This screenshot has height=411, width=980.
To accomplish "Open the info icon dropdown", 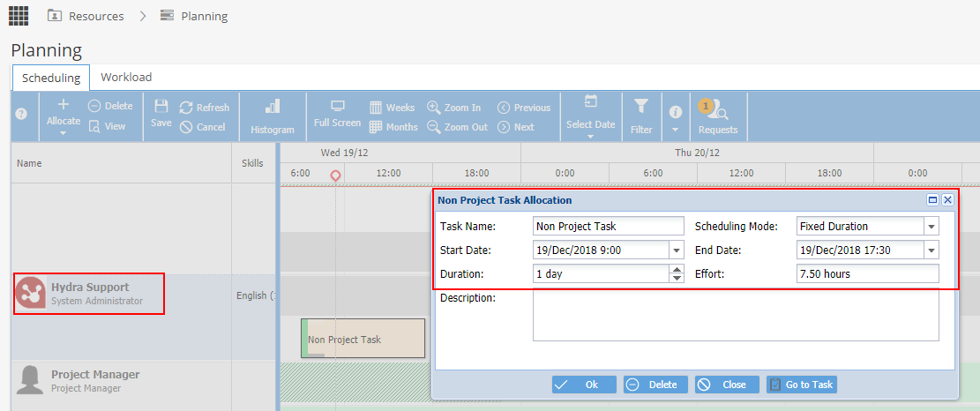I will 675,119.
